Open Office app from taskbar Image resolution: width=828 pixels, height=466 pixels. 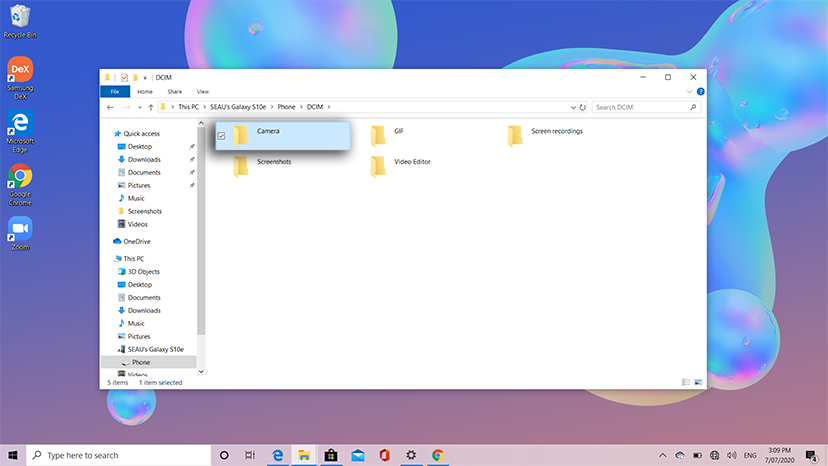coord(384,455)
